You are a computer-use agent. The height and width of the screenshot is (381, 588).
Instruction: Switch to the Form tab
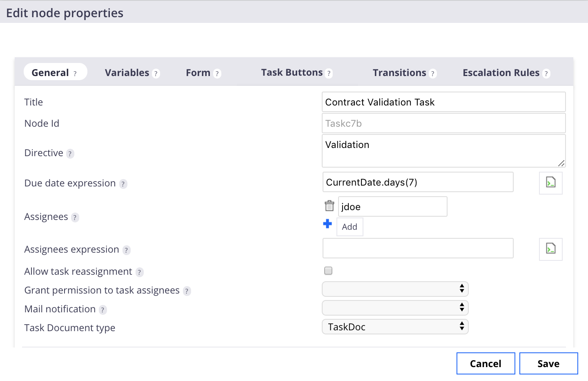point(198,73)
